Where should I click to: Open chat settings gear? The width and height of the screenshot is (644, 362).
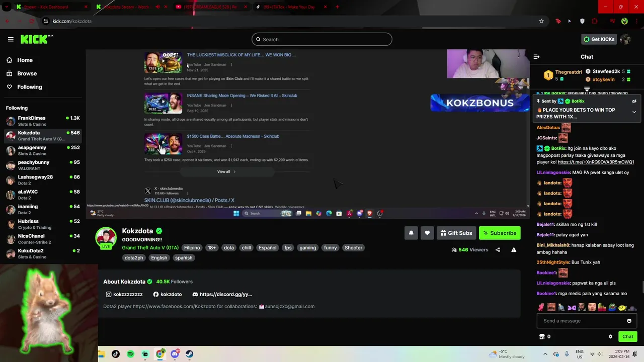point(610,337)
